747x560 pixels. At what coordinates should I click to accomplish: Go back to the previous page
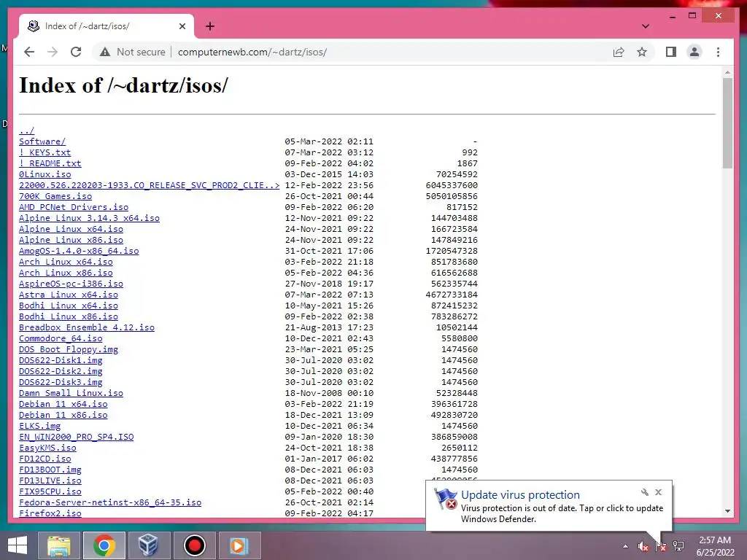pos(29,52)
